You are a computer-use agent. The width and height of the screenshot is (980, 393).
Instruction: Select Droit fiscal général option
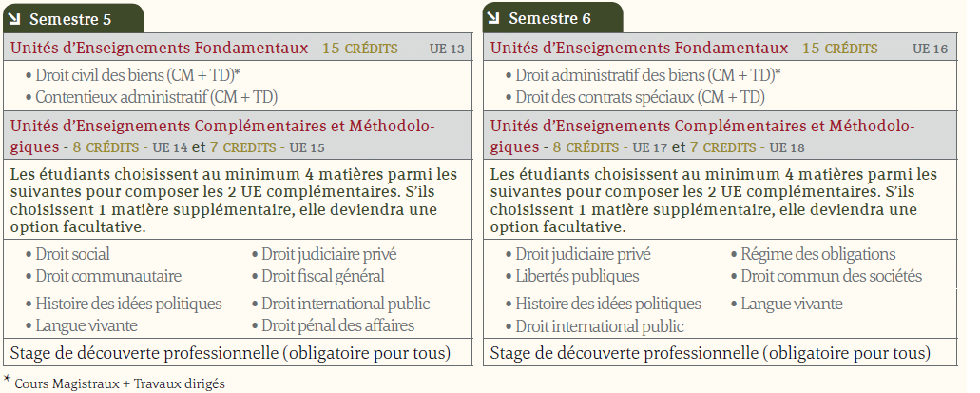pyautogui.click(x=322, y=276)
